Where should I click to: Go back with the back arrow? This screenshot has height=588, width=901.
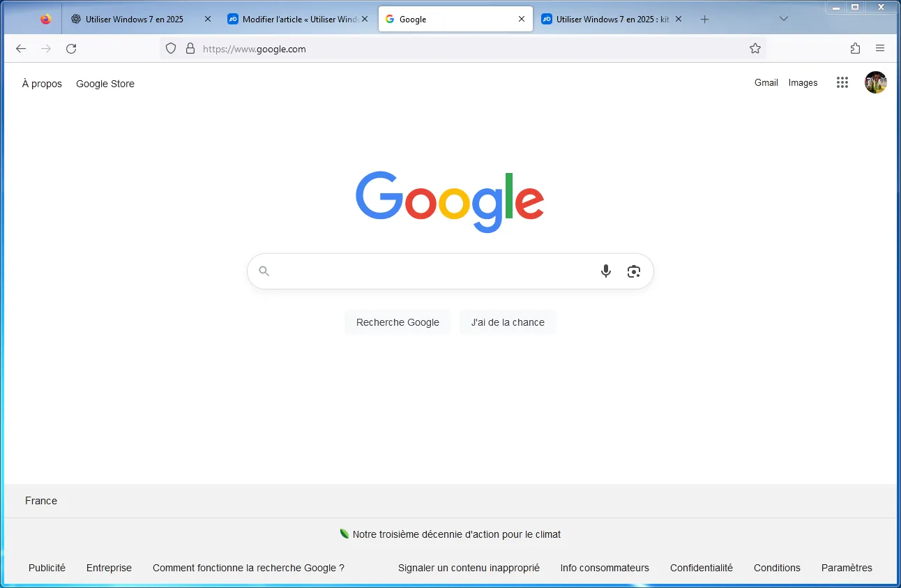[x=21, y=49]
